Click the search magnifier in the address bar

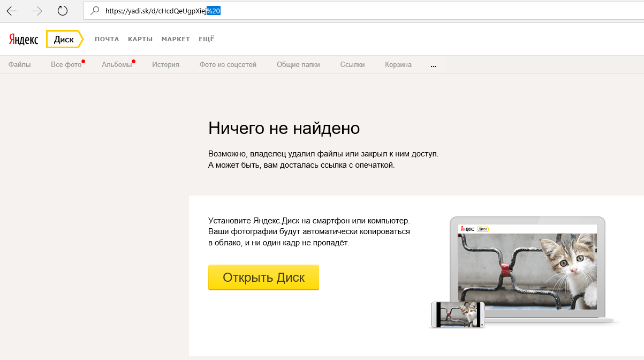(x=95, y=10)
